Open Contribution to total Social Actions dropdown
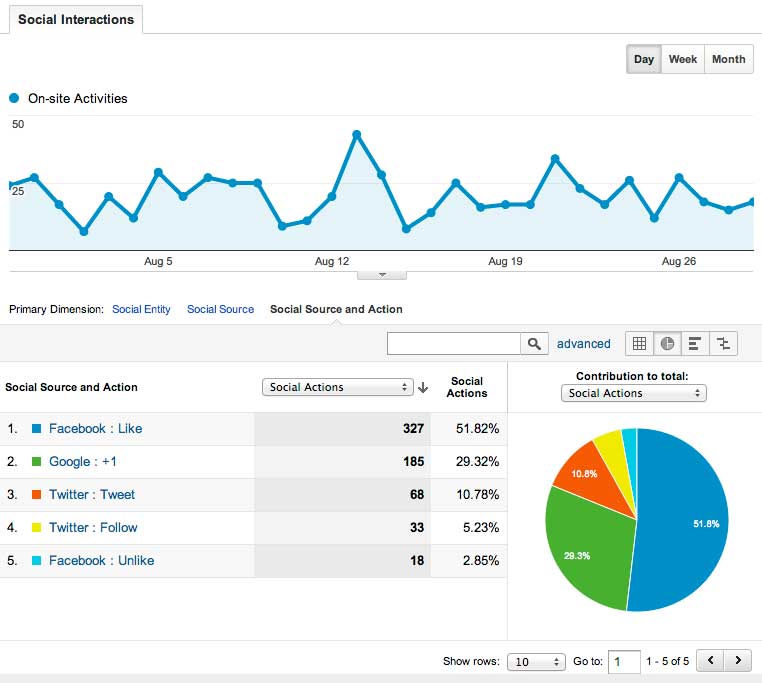The width and height of the screenshot is (762, 683). point(633,393)
